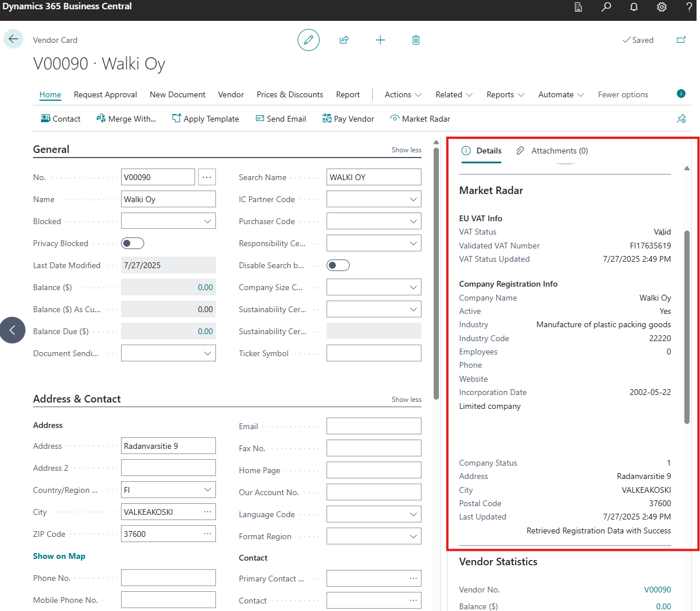Delete vendor using the trash icon
Screen dimensions: 700x611
tap(416, 40)
